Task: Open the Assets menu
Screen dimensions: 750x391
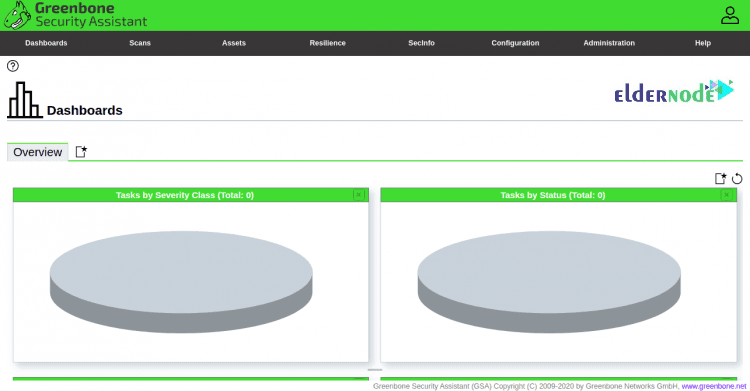Action: (233, 43)
